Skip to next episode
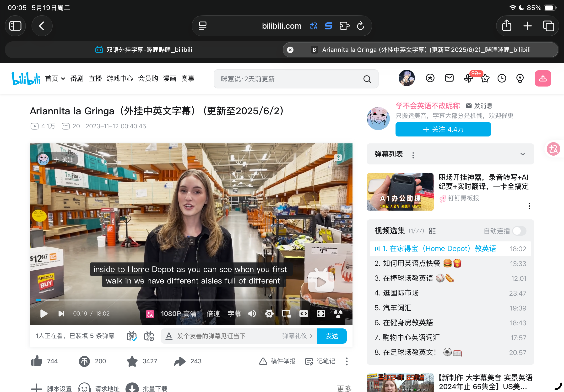Viewport: 564px width, 392px height. pyautogui.click(x=61, y=314)
